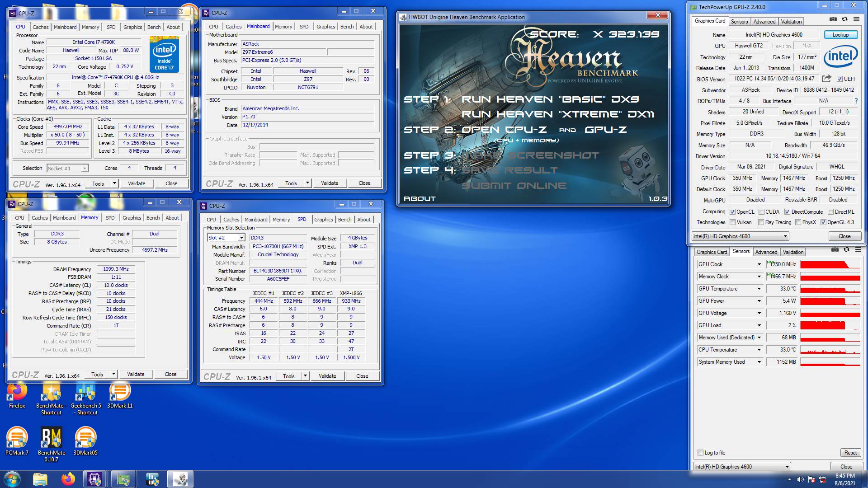Open Firefox from the taskbar

(68, 479)
